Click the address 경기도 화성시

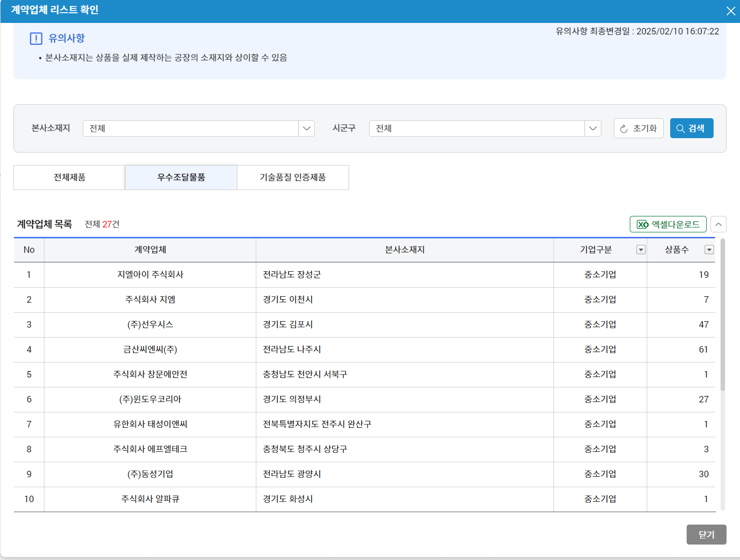click(x=288, y=499)
